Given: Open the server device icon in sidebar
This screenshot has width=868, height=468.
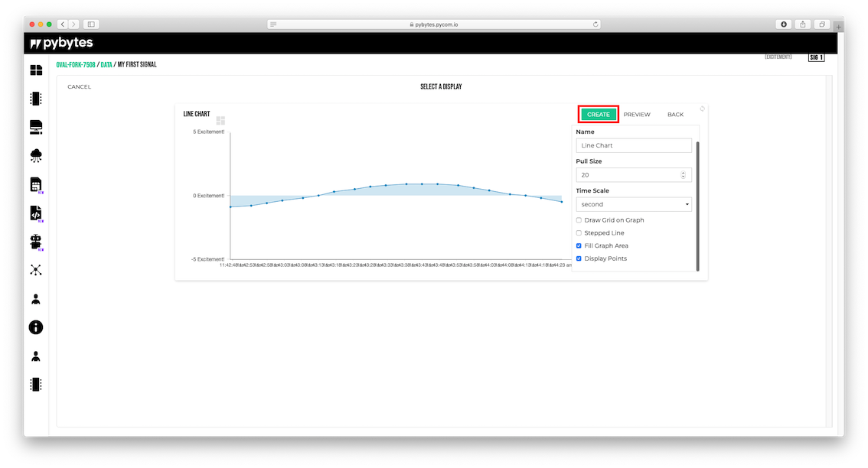Looking at the screenshot, I should tap(36, 127).
